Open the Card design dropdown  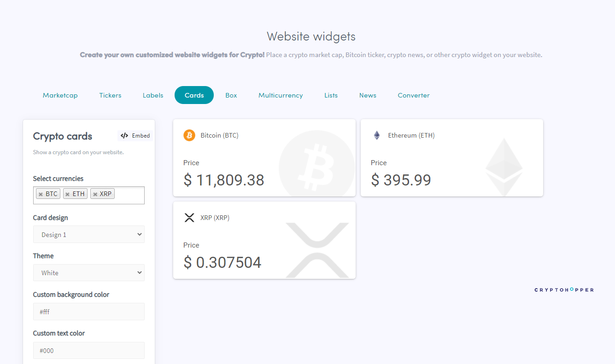89,234
